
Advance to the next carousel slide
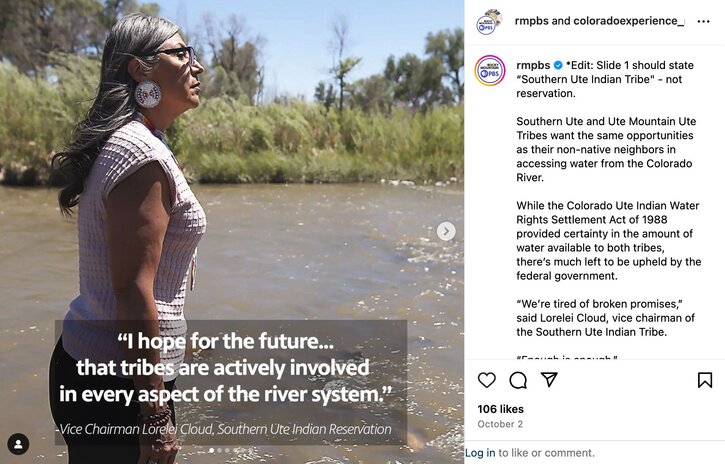tap(446, 231)
